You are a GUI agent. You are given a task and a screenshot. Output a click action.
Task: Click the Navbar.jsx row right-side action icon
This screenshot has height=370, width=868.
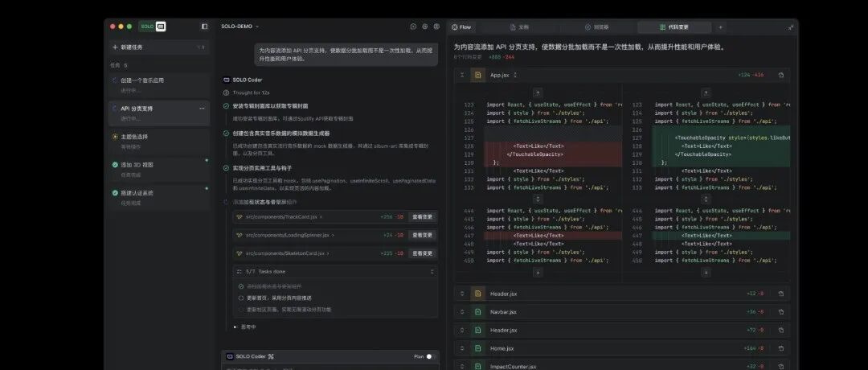pyautogui.click(x=781, y=312)
